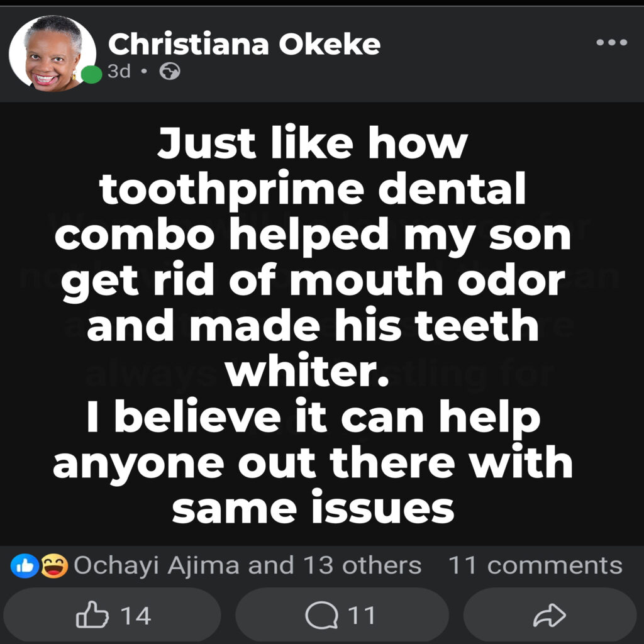
Task: Click the laughing Haha reaction emoji
Action: [55, 566]
